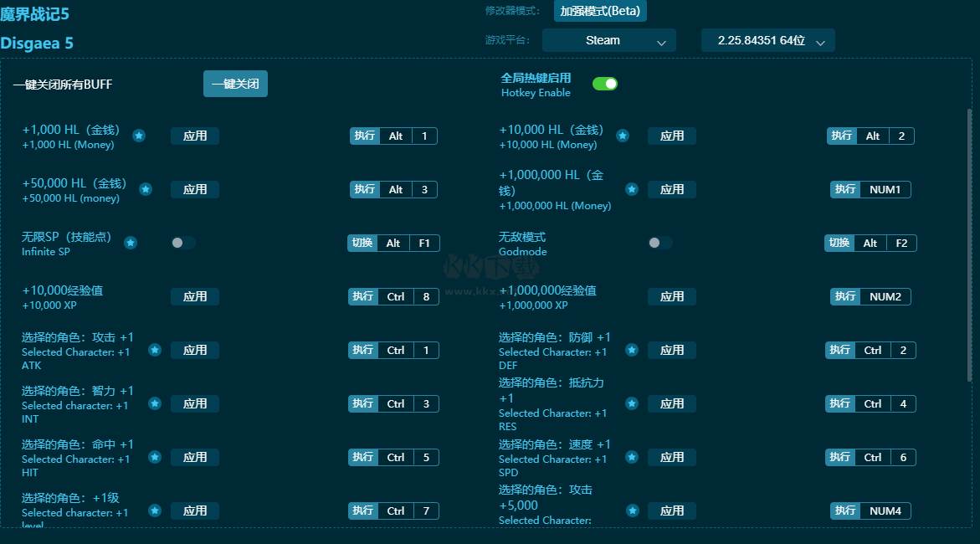980x544 pixels.
Task: Select the 加强模式(Beta) trainer mode tab
Action: pos(600,11)
